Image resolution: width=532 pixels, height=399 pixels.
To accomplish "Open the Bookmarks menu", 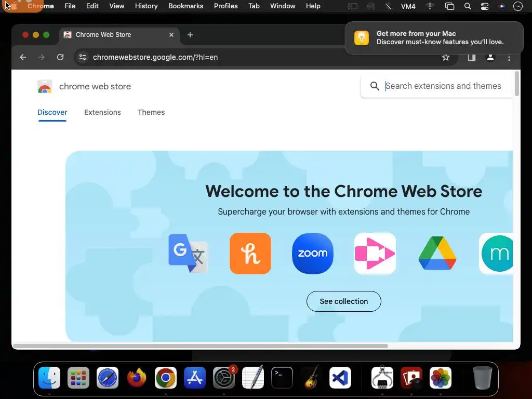I will [186, 6].
